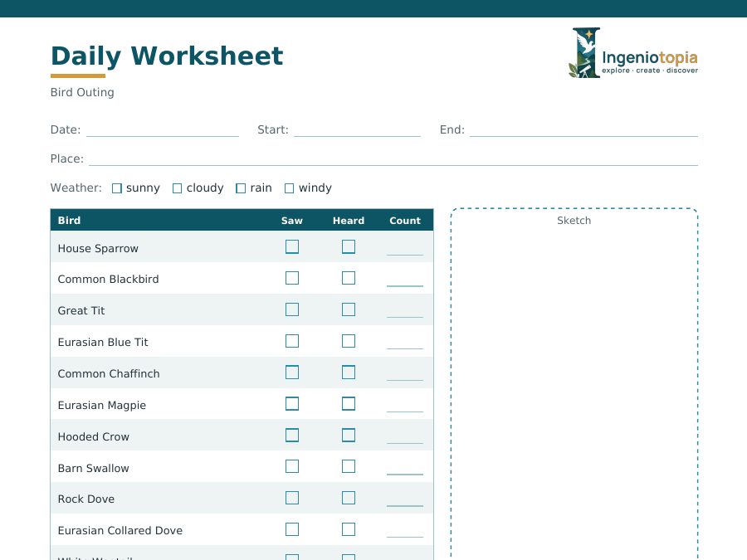Viewport: 747px width, 560px height.
Task: Click the explore create discover tagline
Action: click(x=650, y=71)
